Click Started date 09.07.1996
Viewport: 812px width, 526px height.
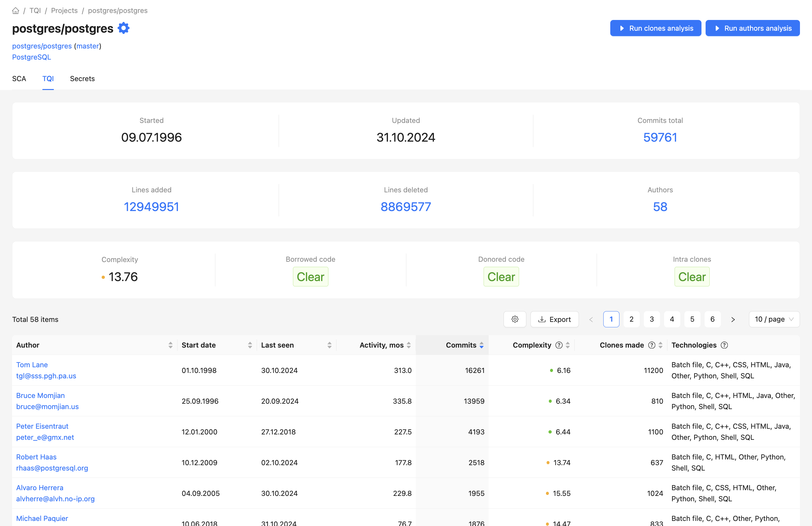[x=151, y=137]
